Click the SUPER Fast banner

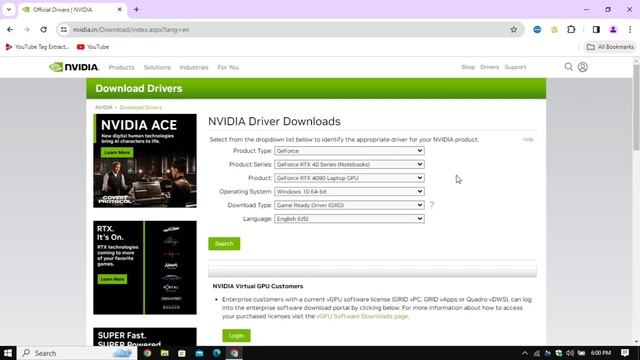click(x=145, y=337)
